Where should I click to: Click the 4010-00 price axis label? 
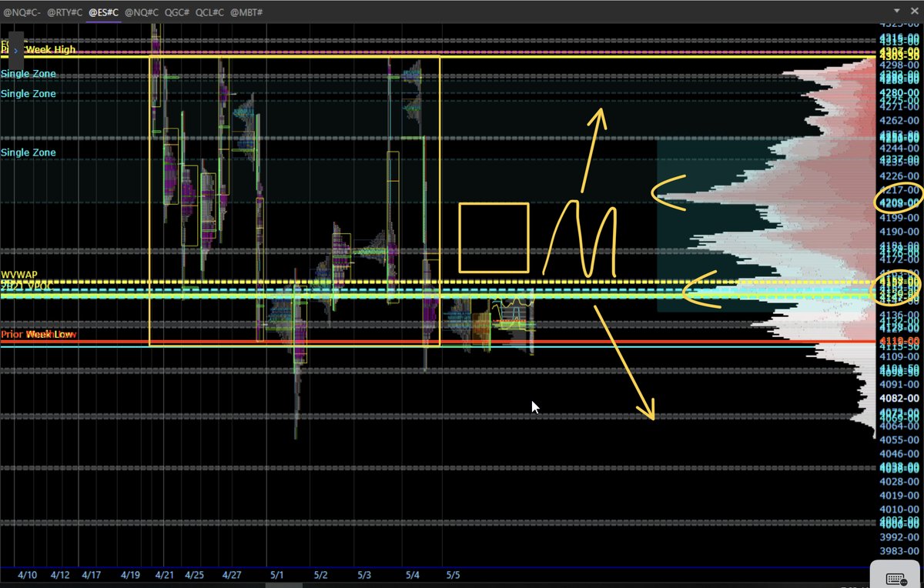pyautogui.click(x=900, y=509)
